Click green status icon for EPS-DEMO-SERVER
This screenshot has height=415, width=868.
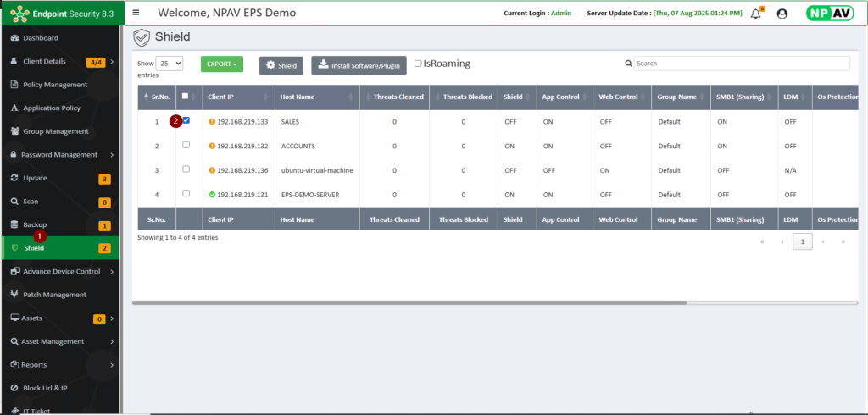point(211,194)
